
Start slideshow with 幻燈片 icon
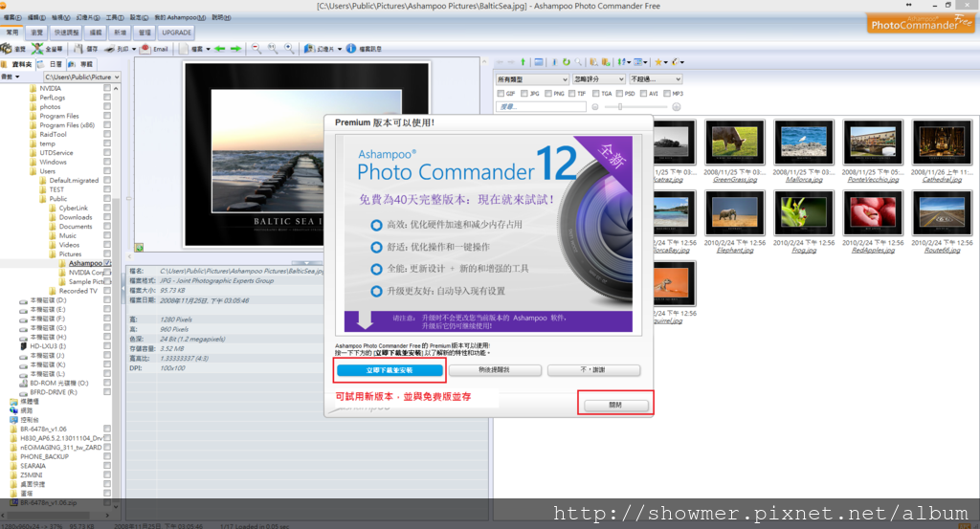pyautogui.click(x=309, y=48)
